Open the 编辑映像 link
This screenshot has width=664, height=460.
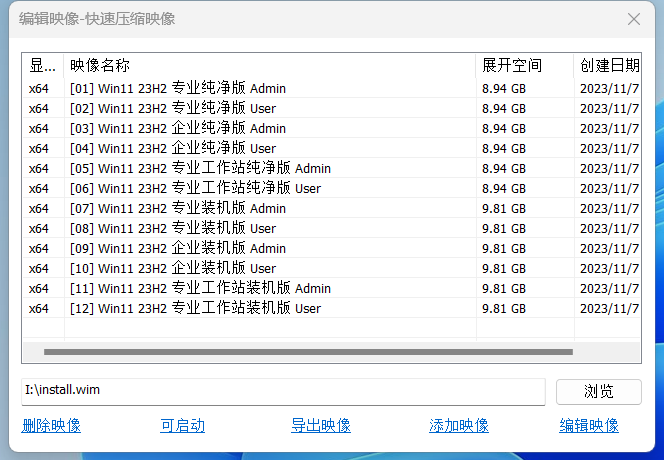pyautogui.click(x=589, y=426)
